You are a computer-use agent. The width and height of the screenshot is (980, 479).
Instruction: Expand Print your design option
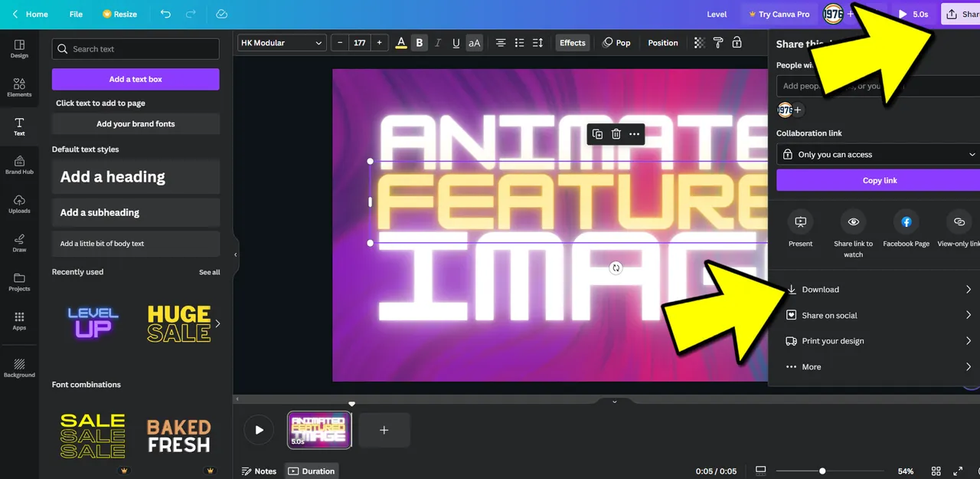(x=877, y=341)
